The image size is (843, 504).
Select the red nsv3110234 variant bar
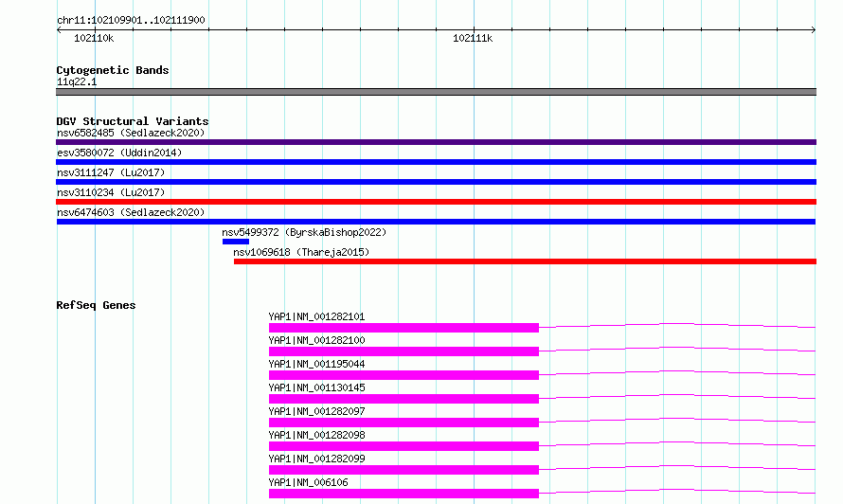click(436, 202)
